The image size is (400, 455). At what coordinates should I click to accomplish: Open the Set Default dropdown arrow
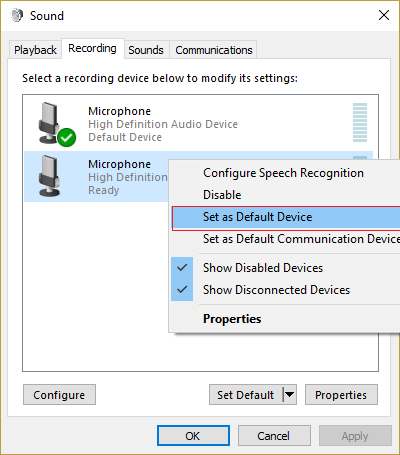click(289, 395)
